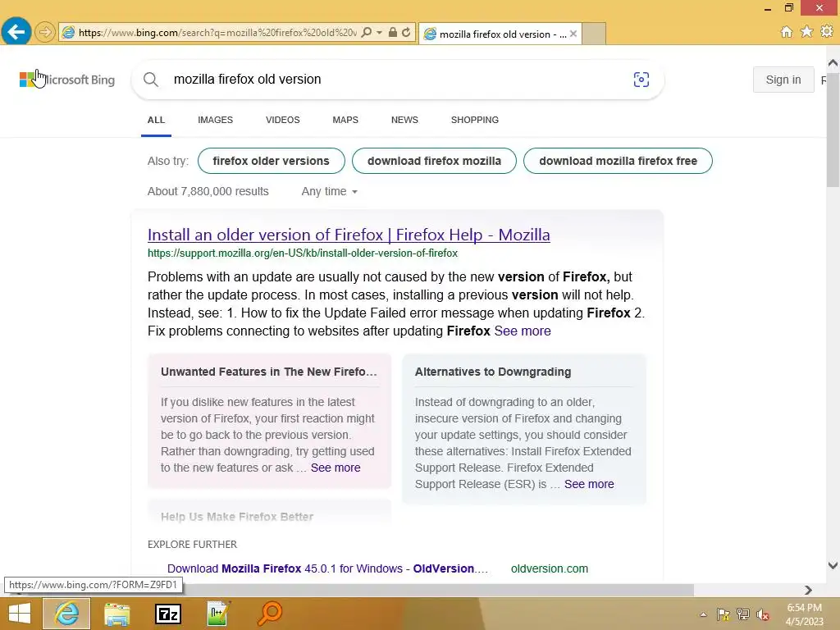Open Favorites star icon
Screen dimensions: 840x630
point(806,32)
